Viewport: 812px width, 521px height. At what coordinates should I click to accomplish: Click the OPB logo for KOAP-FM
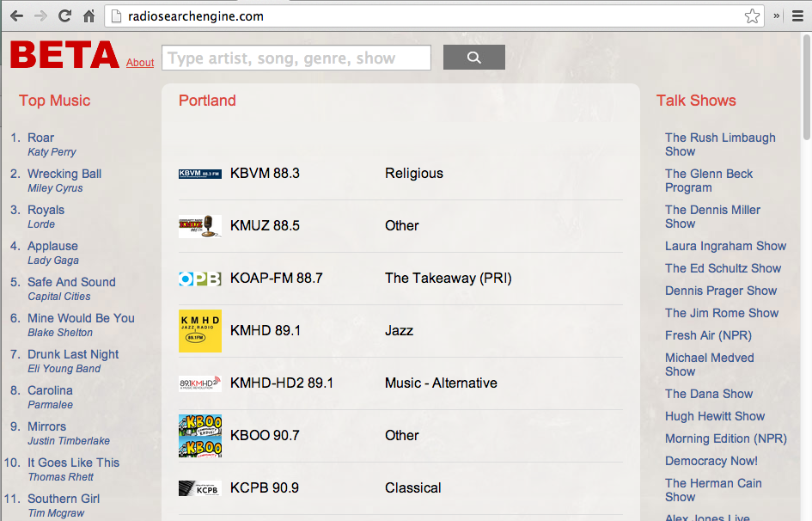tap(200, 279)
